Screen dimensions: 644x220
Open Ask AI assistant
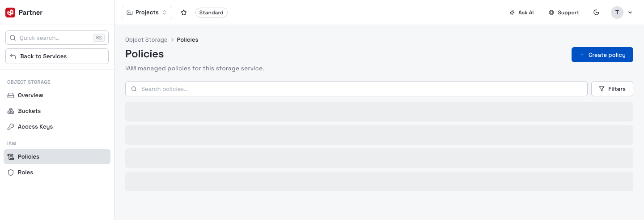coord(521,13)
